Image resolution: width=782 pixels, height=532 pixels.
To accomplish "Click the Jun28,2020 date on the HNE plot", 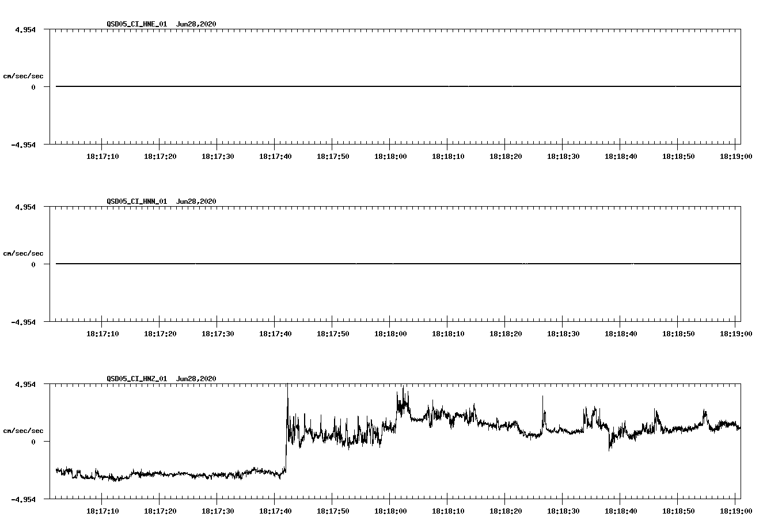I will [x=196, y=24].
